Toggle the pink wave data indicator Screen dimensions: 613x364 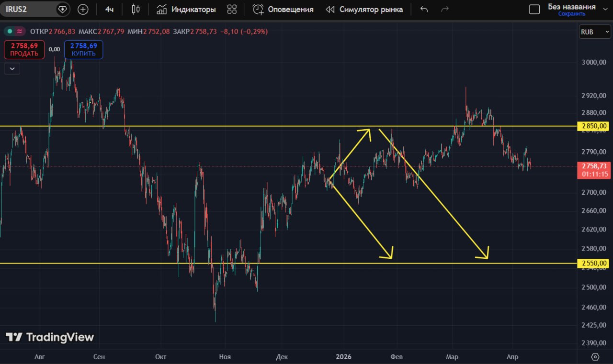[x=20, y=32]
